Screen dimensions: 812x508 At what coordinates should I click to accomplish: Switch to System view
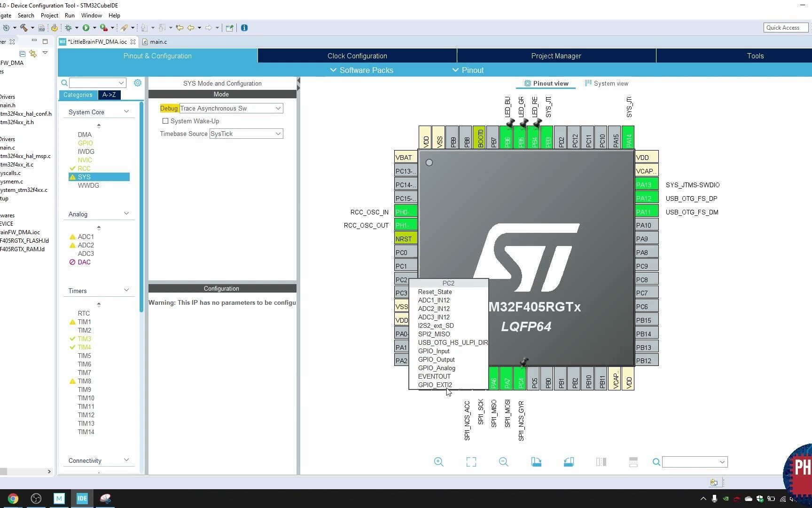click(x=607, y=83)
